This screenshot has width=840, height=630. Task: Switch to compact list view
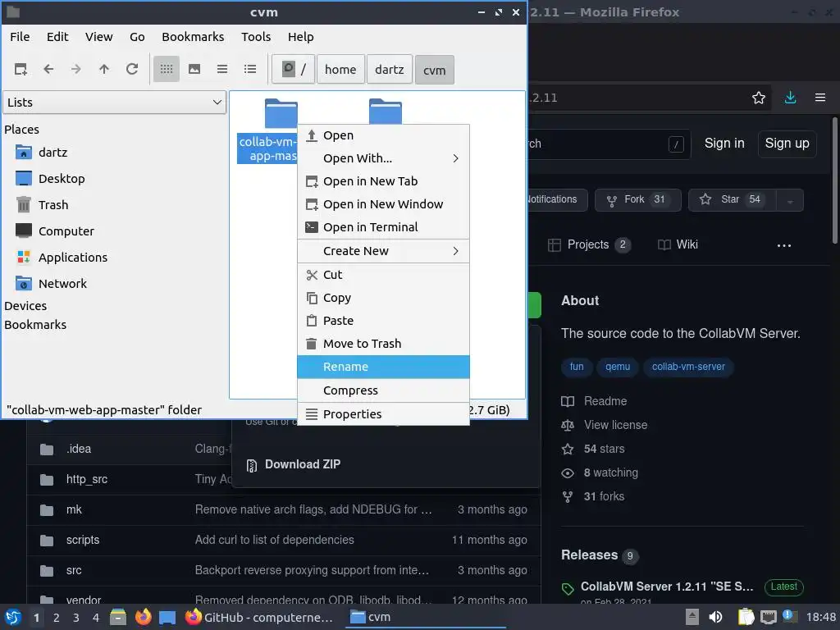click(x=222, y=69)
